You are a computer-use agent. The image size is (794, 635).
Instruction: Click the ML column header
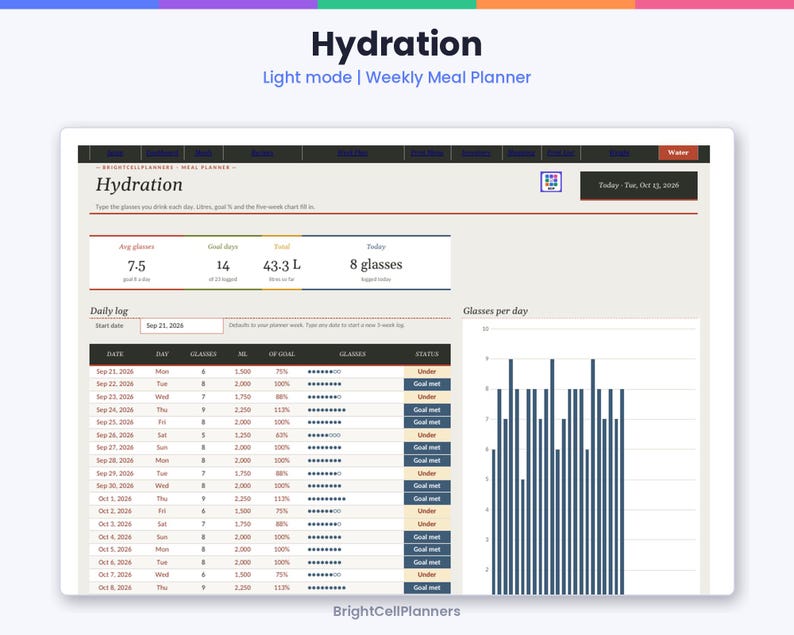pos(243,354)
